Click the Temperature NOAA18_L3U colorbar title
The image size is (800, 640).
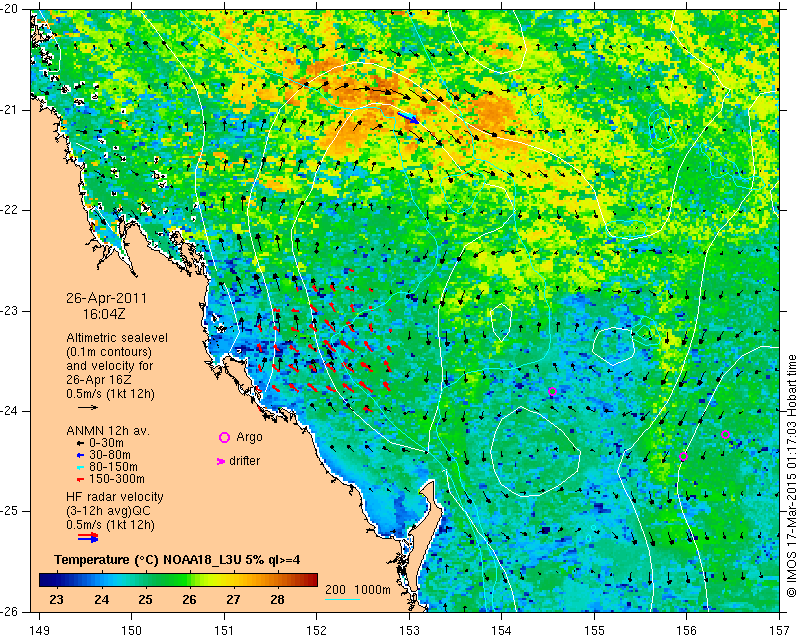(x=177, y=560)
